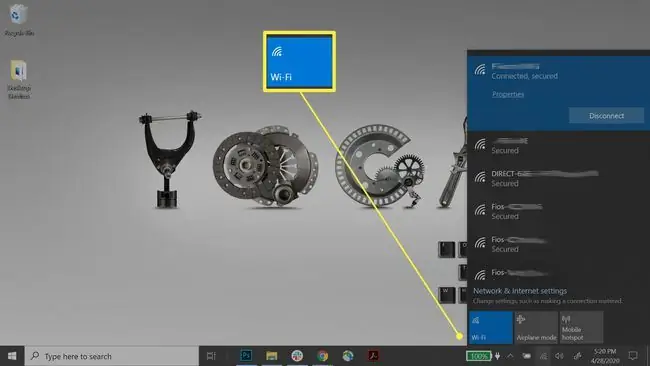Open the Windows Start menu
650x366 pixels.
click(12, 356)
